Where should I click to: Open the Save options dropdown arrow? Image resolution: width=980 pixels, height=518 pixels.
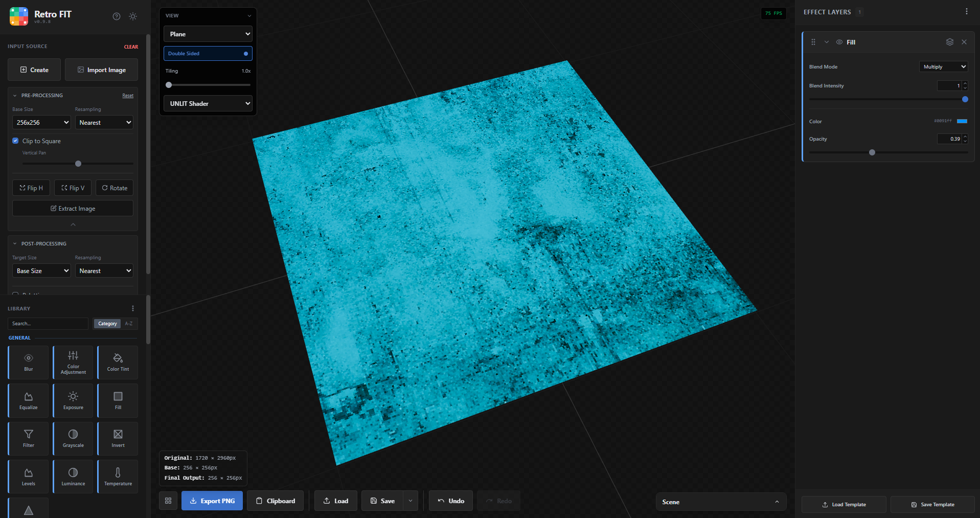coord(411,501)
